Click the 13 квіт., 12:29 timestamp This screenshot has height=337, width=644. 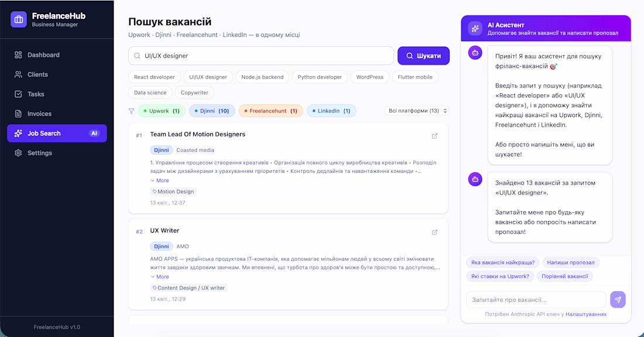pyautogui.click(x=168, y=299)
